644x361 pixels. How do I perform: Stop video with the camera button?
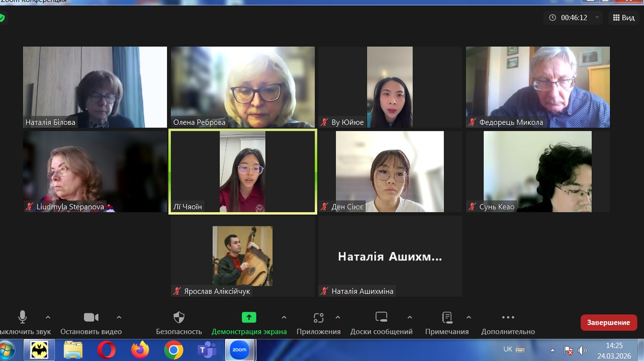click(x=91, y=317)
